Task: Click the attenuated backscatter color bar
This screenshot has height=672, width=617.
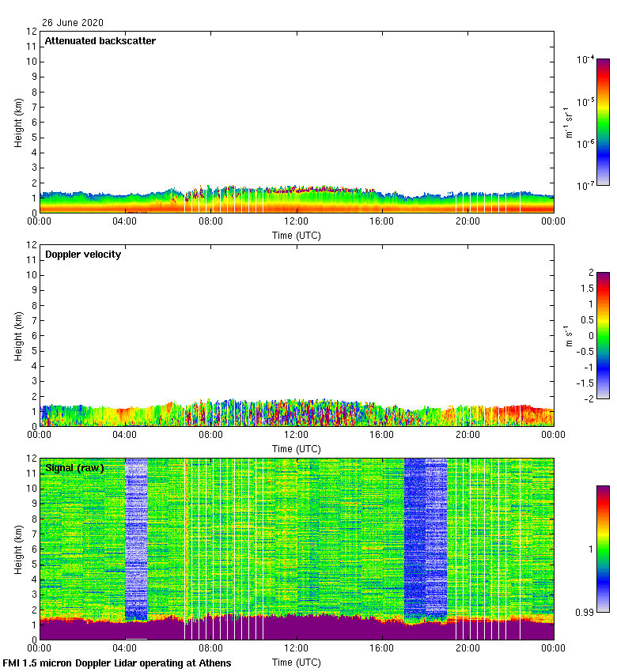Action: pos(603,122)
